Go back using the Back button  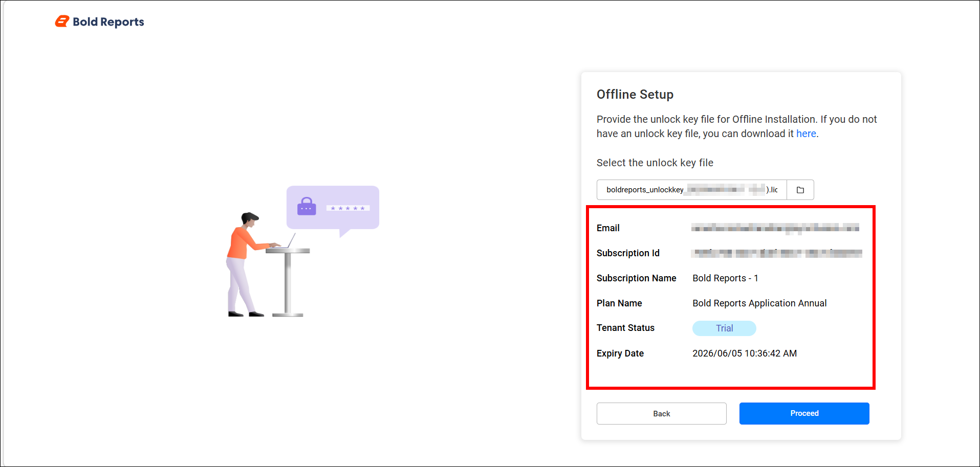(x=661, y=413)
